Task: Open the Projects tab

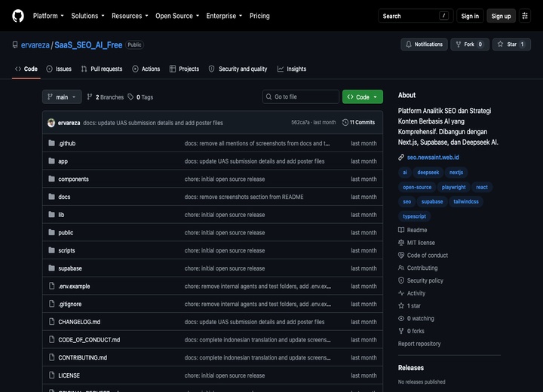Action: [184, 69]
